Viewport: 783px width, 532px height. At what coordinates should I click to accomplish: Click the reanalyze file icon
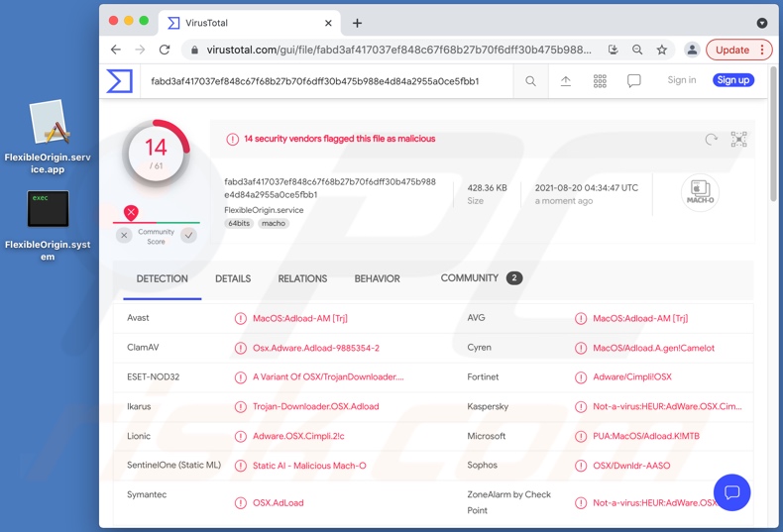(711, 140)
